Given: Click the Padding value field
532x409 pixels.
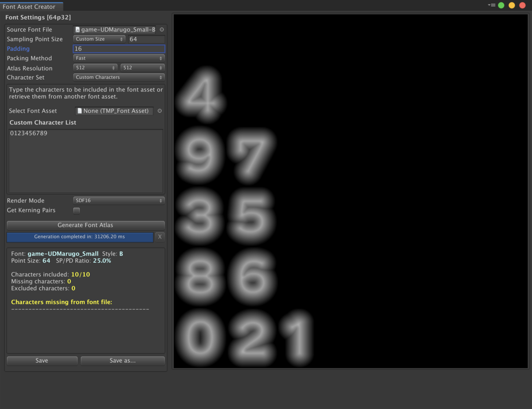Looking at the screenshot, I should point(119,49).
